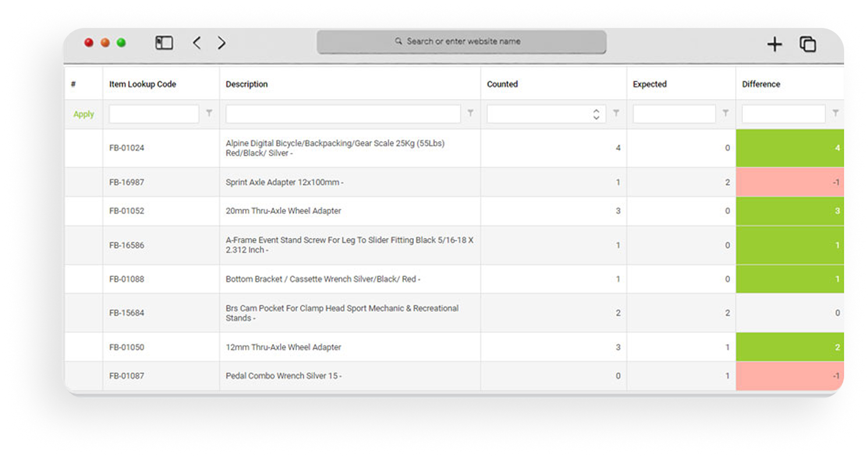Apply the column filters

pos(83,114)
